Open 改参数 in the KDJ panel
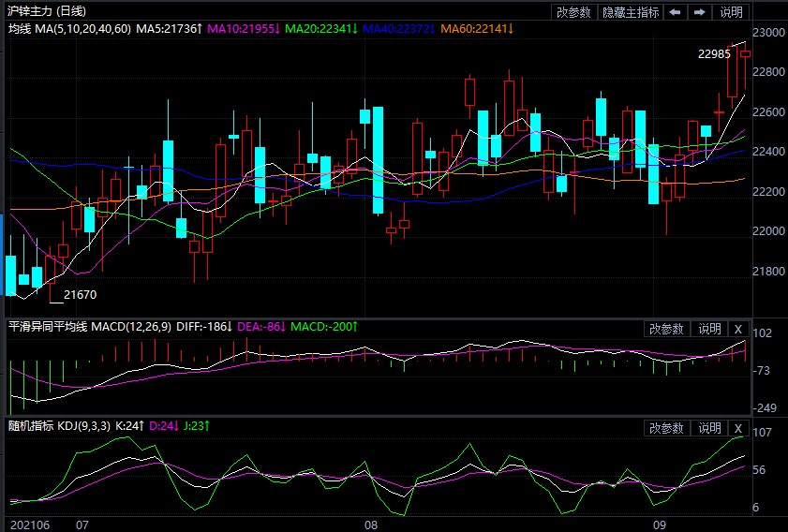 (667, 428)
